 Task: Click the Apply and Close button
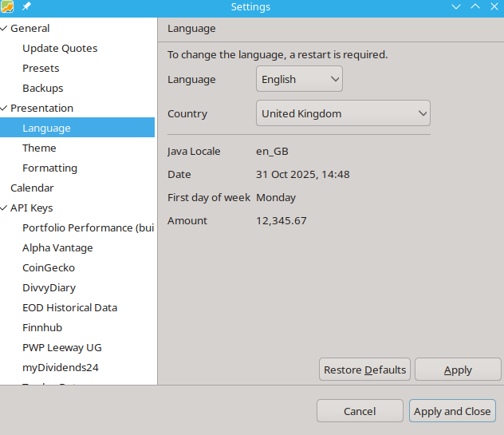tap(452, 411)
